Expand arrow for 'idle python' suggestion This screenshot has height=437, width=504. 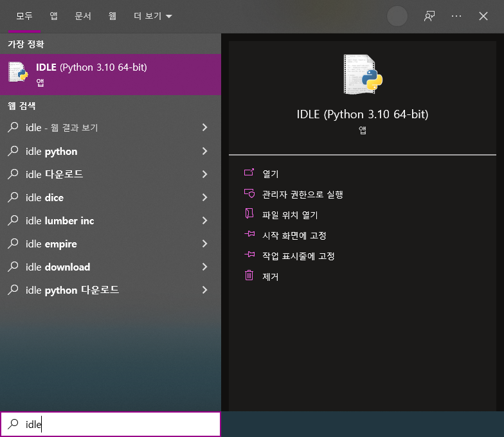coord(204,151)
